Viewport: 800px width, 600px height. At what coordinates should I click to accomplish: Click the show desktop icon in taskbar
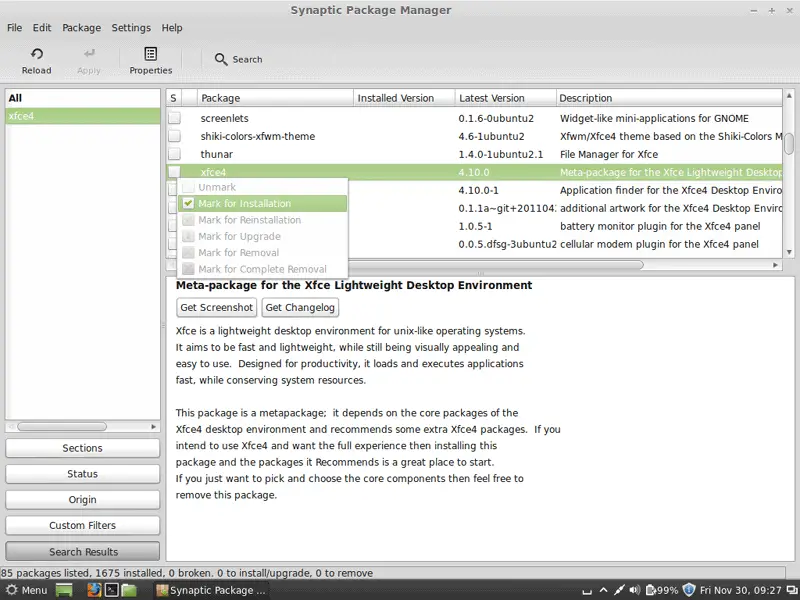(64, 590)
